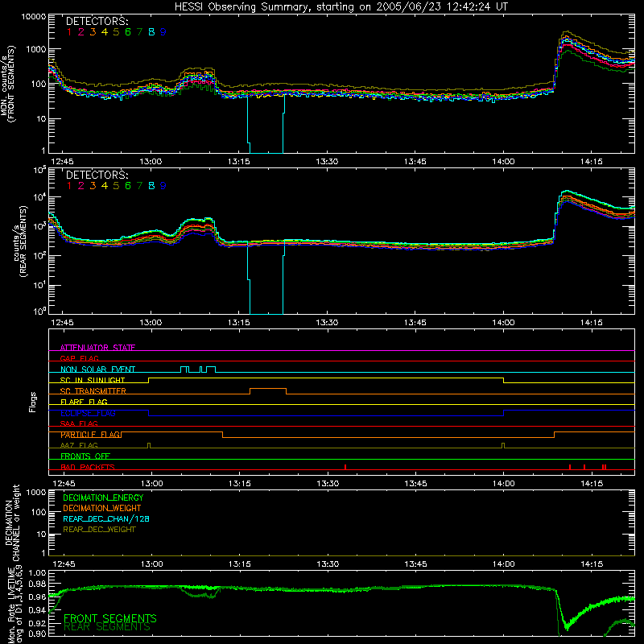Viewport: 644px width, 644px height.
Task: Select detector 1 in front segments legend
Action: 69,32
